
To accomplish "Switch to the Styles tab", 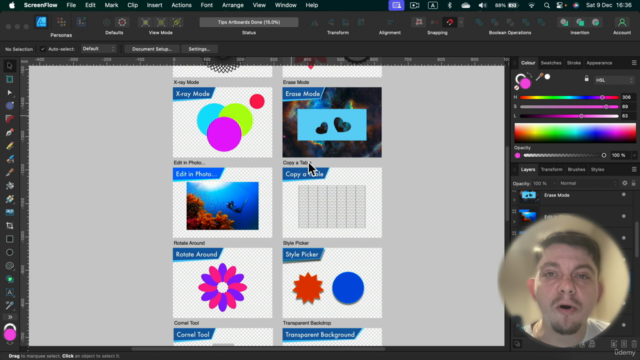I will tap(597, 169).
